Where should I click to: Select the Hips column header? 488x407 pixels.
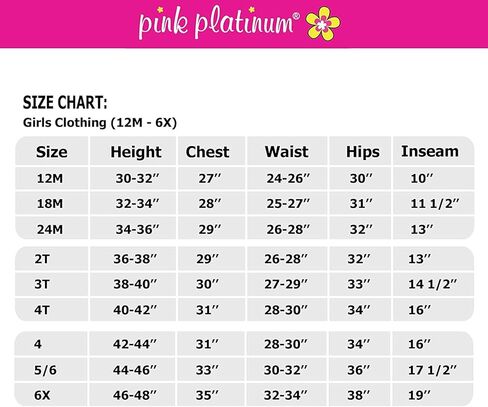[x=363, y=152]
